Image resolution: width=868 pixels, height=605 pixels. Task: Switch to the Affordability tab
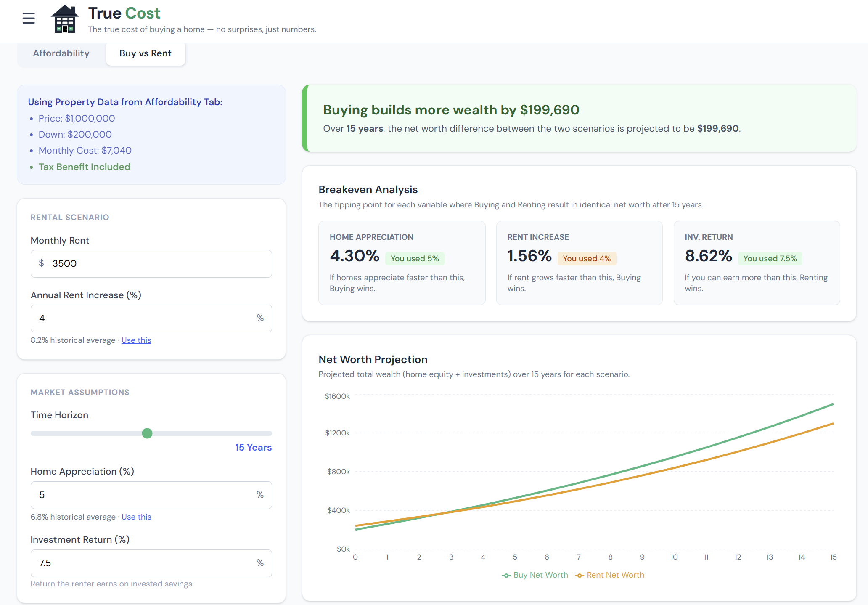(x=61, y=53)
